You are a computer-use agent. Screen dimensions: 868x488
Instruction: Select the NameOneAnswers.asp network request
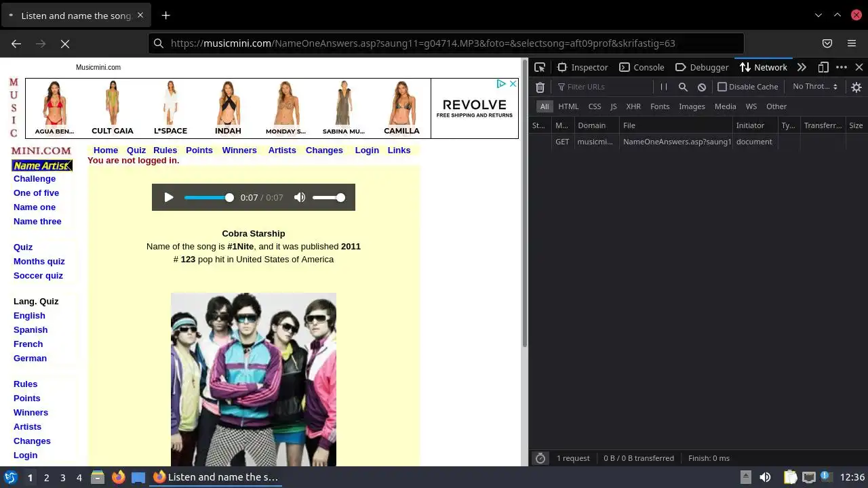[x=697, y=142]
